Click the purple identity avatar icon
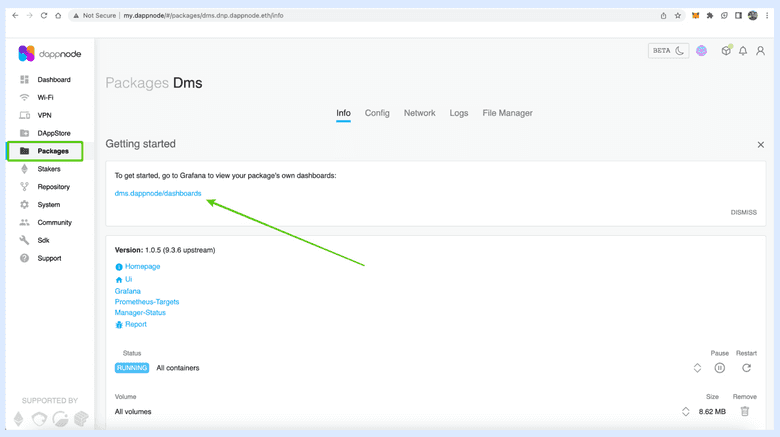The height and width of the screenshot is (437, 780). [x=702, y=51]
